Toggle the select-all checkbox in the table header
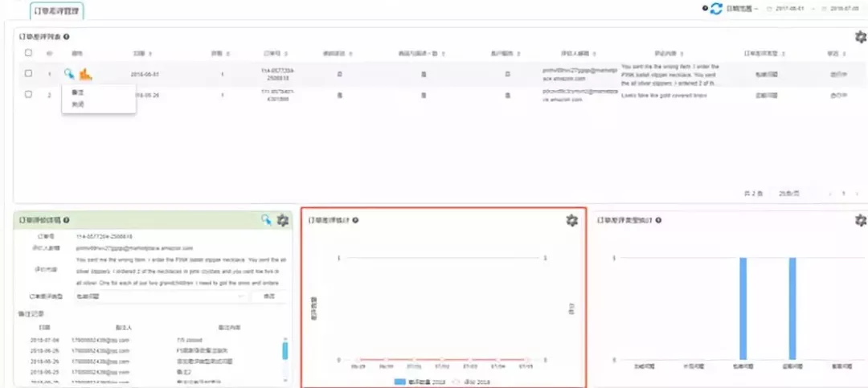The image size is (868, 388). point(28,53)
